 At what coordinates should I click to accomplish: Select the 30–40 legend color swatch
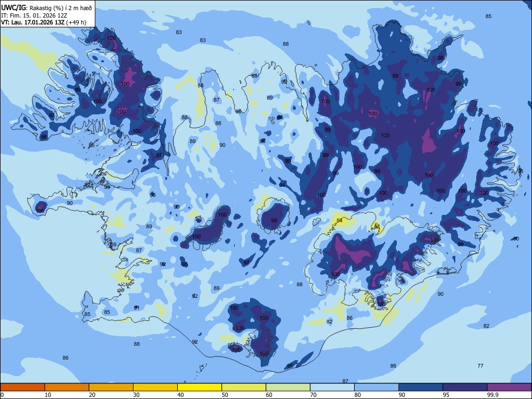[155, 387]
